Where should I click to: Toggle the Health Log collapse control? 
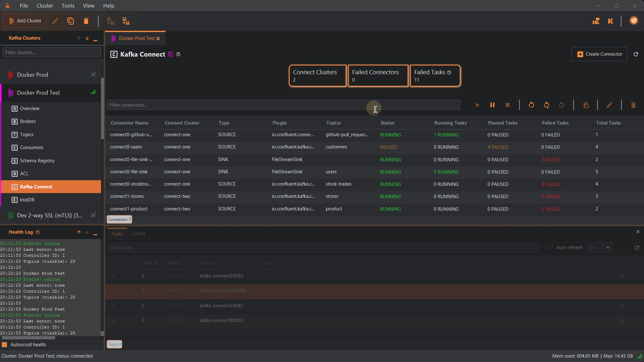95,232
